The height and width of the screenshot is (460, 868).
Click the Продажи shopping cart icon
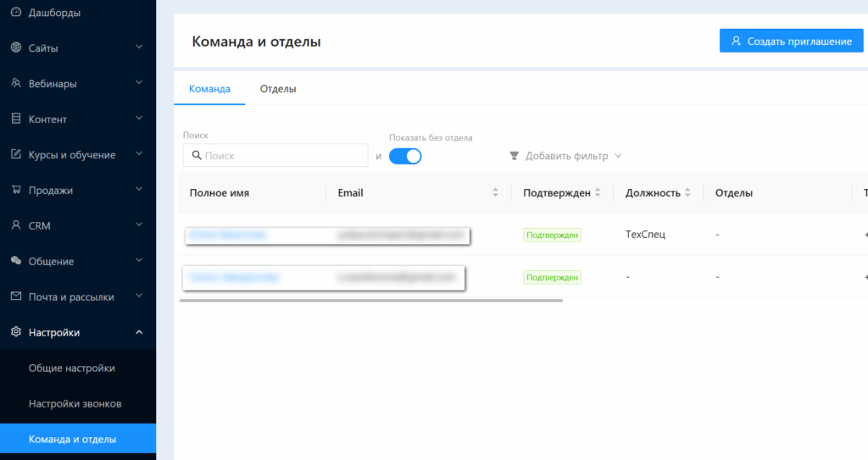pos(15,191)
